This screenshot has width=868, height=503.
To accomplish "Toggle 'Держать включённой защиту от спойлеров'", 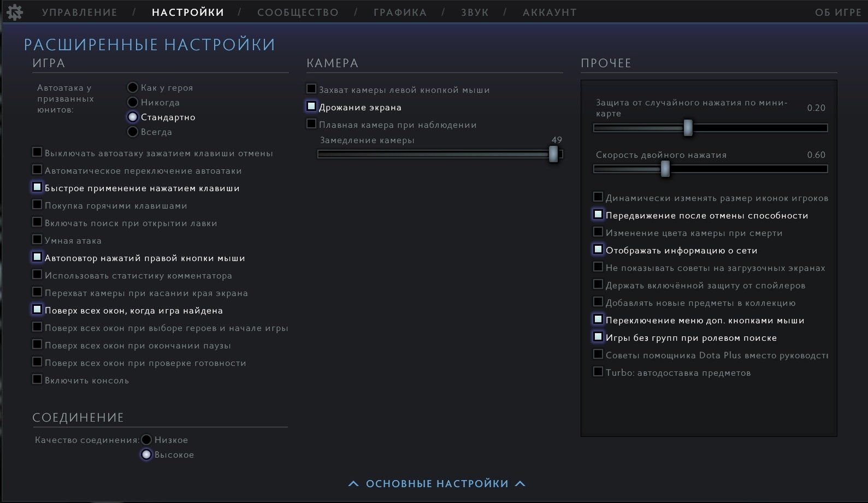I will tap(598, 285).
